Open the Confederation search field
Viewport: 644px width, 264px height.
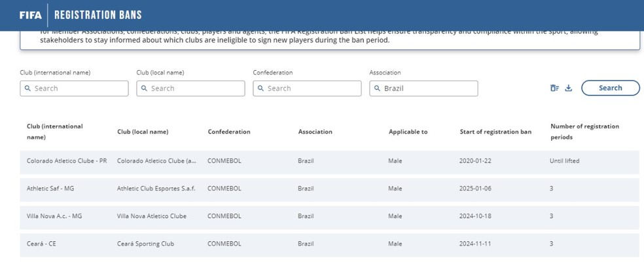coord(312,88)
